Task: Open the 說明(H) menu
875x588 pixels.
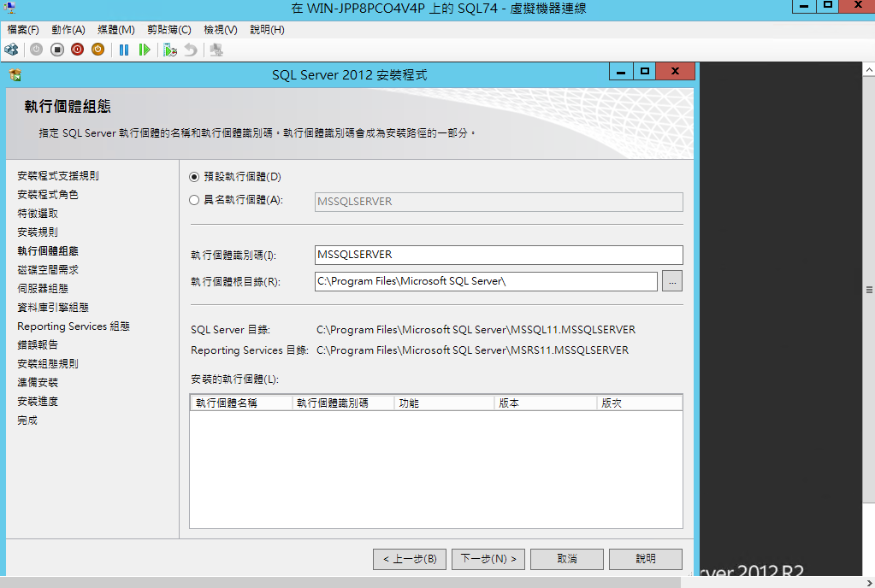Action: point(268,30)
